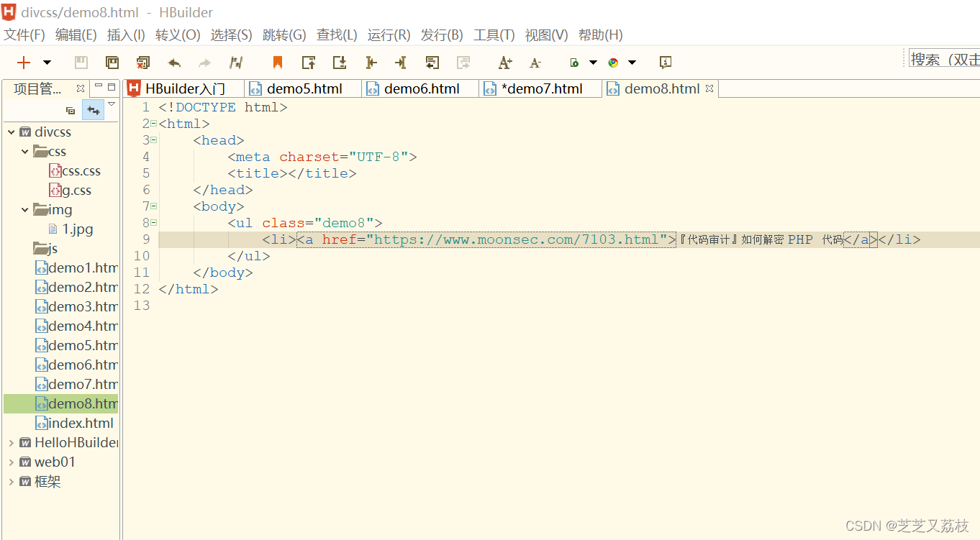Open the 查找(L) menu
The image size is (980, 540).
337,35
